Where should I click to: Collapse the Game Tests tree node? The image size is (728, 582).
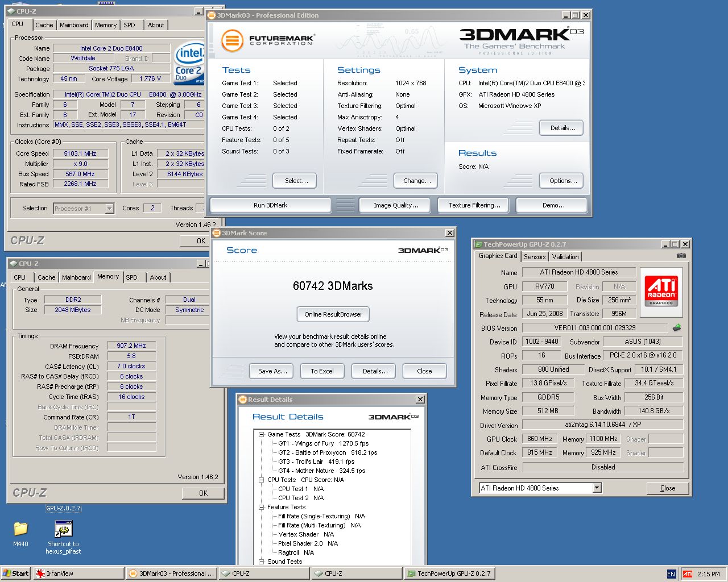262,434
